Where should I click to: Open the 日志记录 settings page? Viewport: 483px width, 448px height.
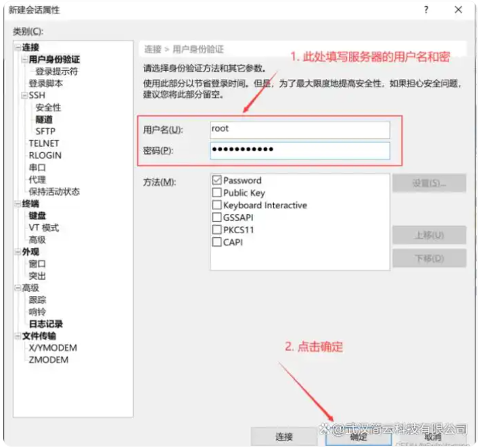(45, 324)
